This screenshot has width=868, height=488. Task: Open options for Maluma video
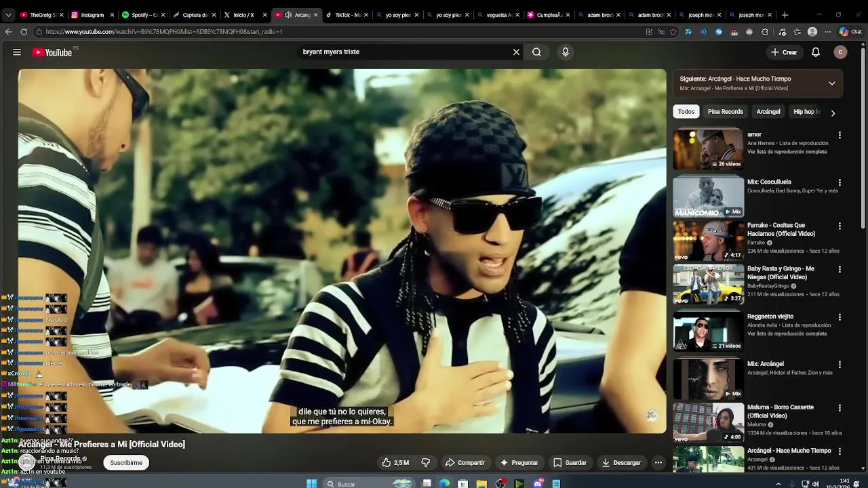840,408
